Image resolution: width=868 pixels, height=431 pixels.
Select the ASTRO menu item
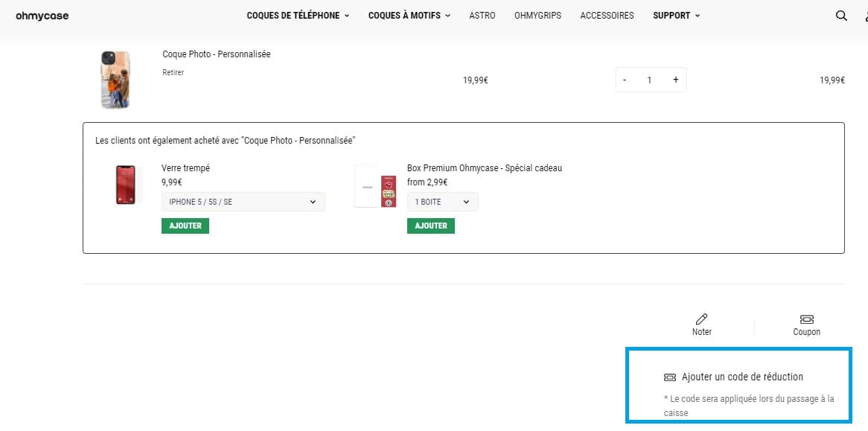point(482,15)
